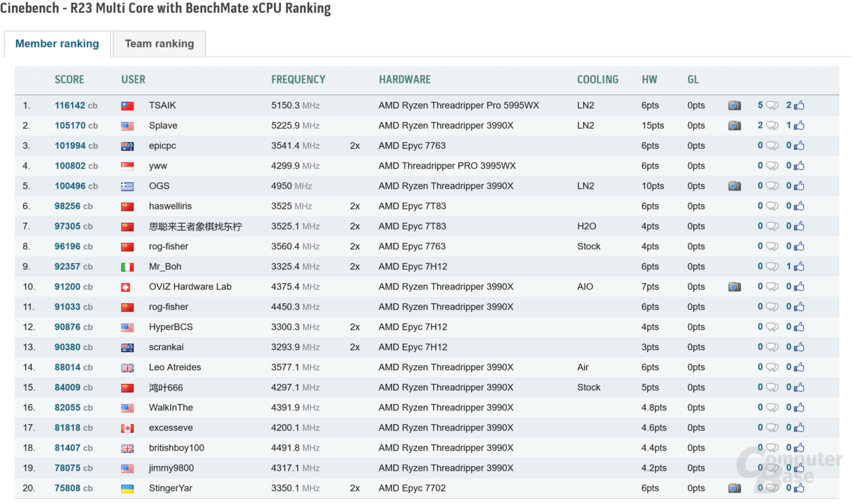
Task: Click the 4491.8 MHz frequency value
Action: [x=296, y=448]
